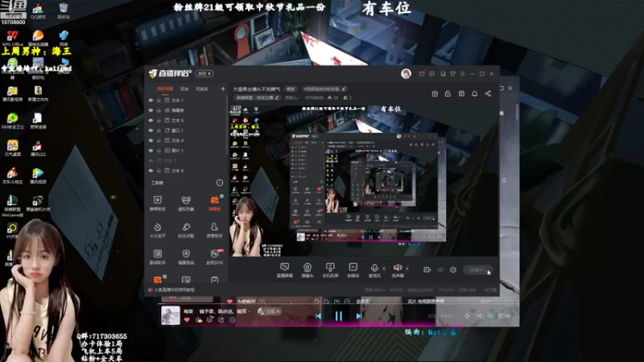This screenshot has height=362, width=644.
Task: Add a phone screen-cast source
Action: pyautogui.click(x=330, y=270)
